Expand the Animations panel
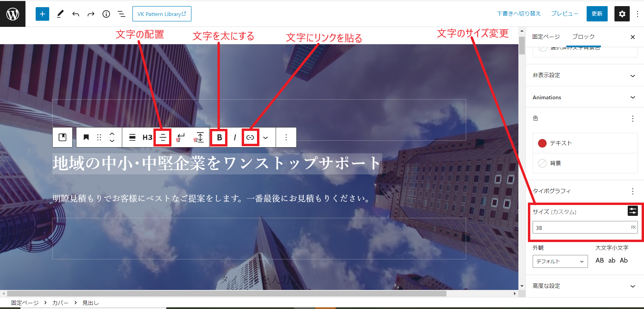 (585, 97)
